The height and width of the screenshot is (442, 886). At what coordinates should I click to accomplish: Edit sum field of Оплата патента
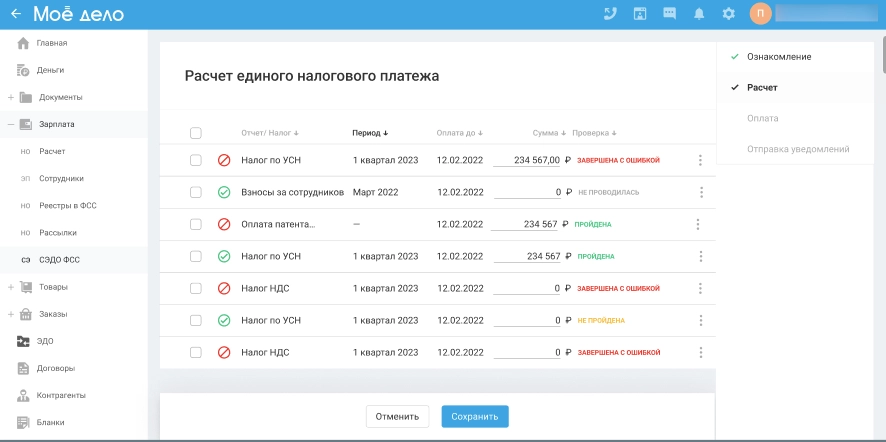pyautogui.click(x=524, y=224)
